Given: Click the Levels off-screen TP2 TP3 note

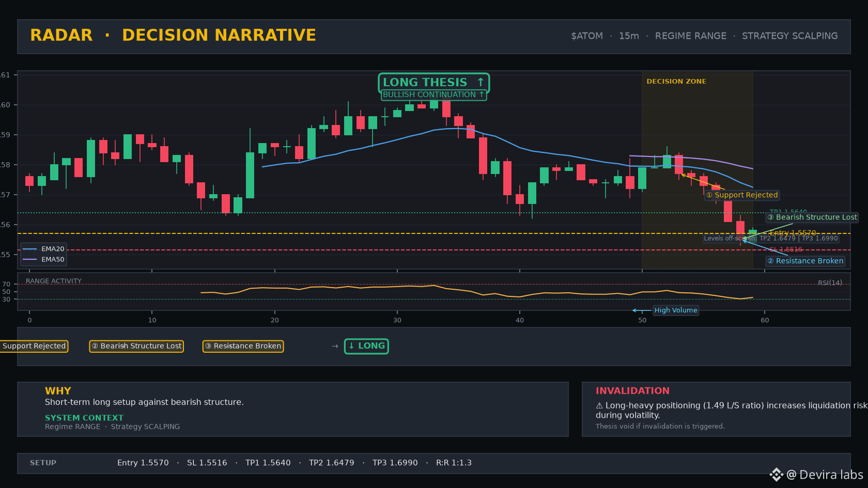Looking at the screenshot, I should [771, 239].
